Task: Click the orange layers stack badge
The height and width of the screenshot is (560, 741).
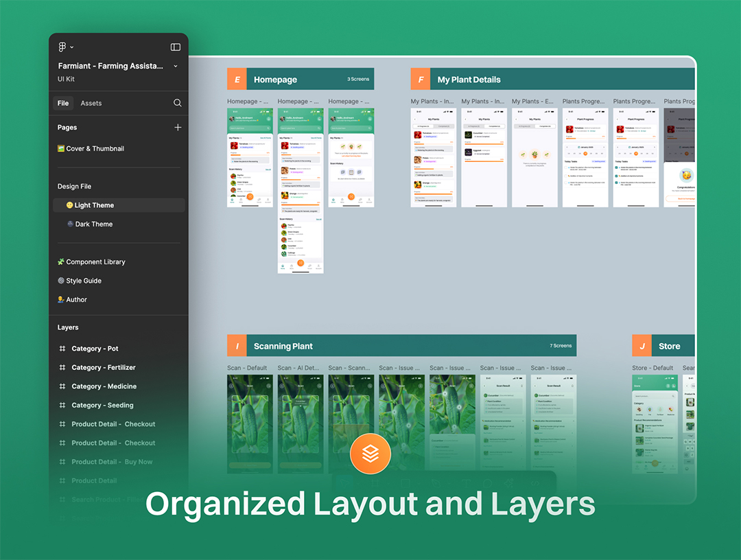Action: [x=370, y=454]
